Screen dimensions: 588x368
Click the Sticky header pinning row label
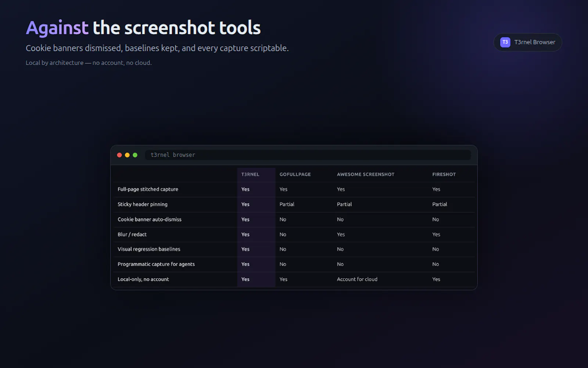click(143, 204)
